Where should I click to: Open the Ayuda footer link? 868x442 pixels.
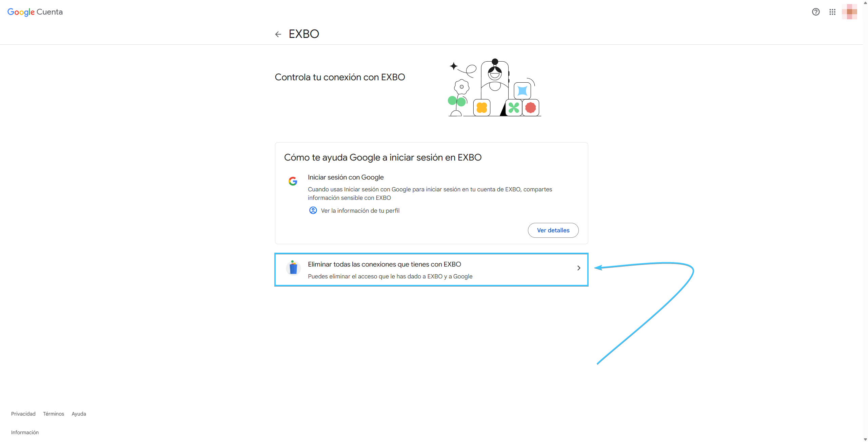pos(79,414)
